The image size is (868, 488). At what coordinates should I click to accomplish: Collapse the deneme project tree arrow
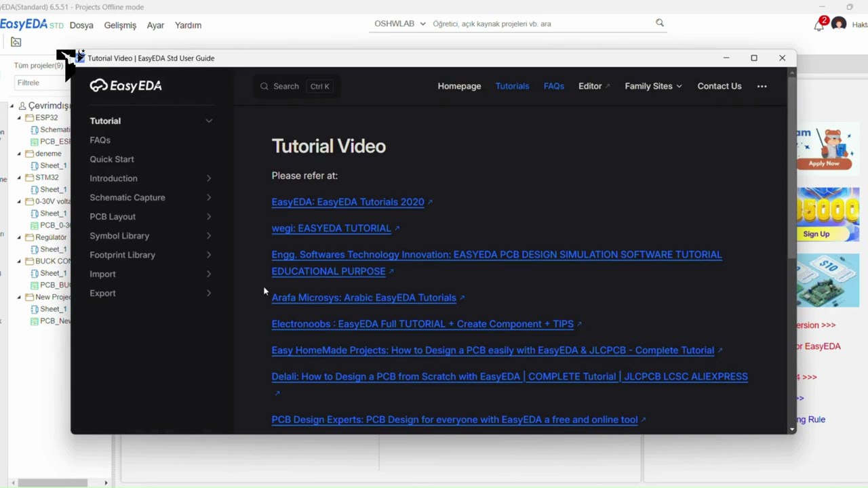pos(20,154)
